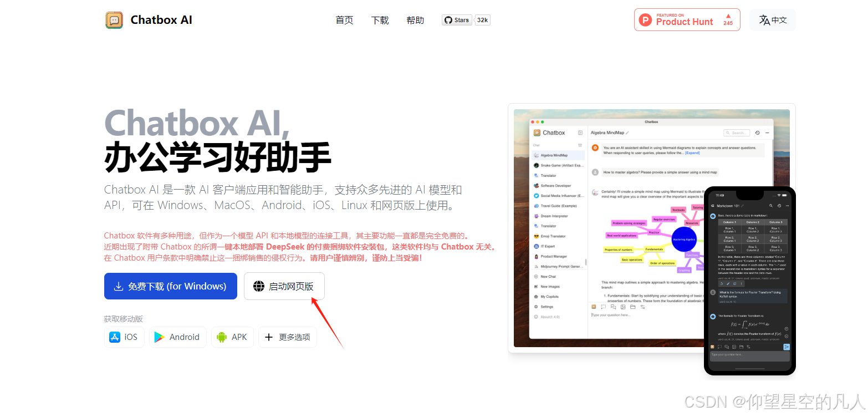
Task: Select Algebra MindMap in preview sidebar
Action: coord(558,155)
